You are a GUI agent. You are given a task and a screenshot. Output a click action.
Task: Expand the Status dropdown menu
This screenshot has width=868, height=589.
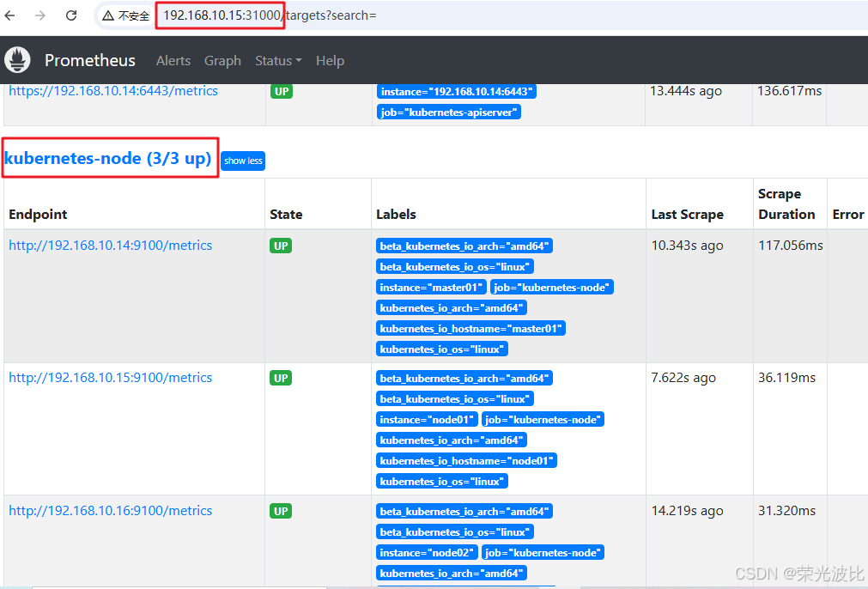[278, 60]
